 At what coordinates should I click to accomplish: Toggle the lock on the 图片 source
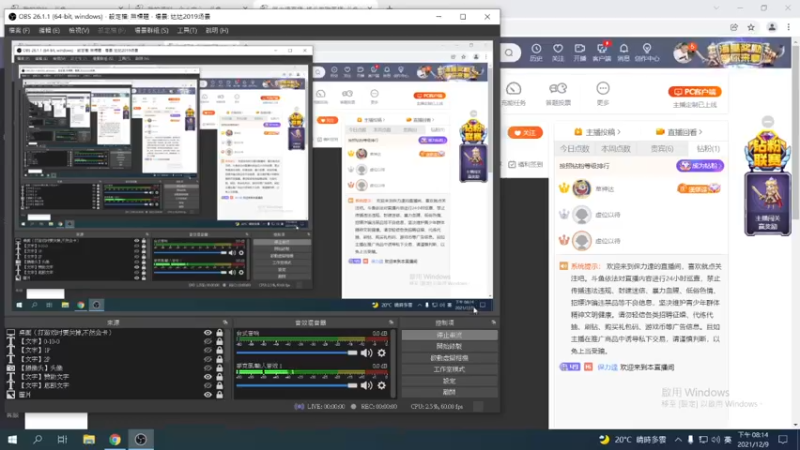coord(219,394)
